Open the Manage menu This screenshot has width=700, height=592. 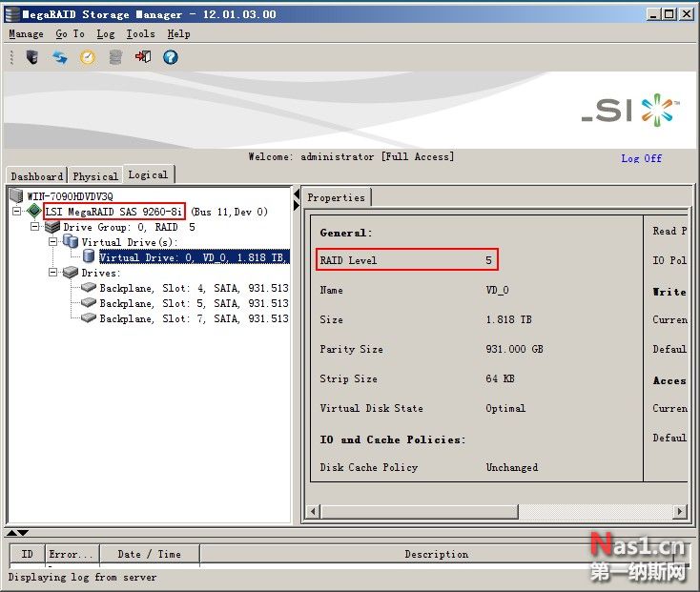[x=27, y=34]
